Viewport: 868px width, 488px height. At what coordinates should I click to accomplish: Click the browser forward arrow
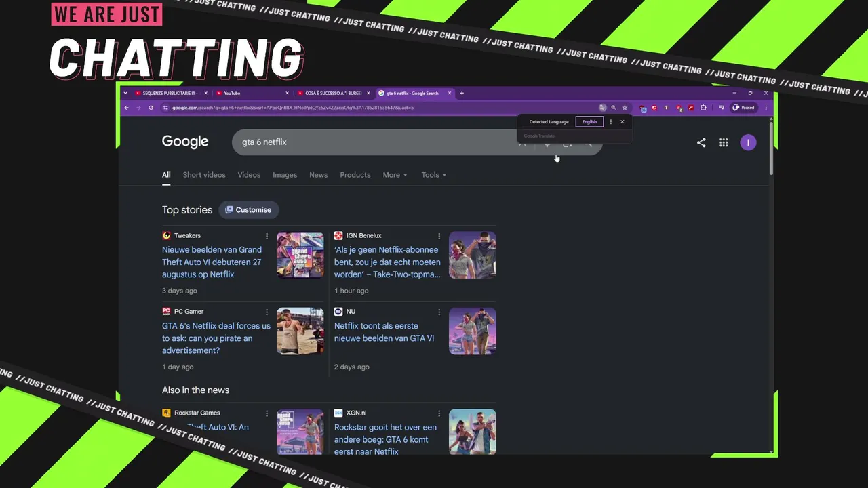[138, 108]
